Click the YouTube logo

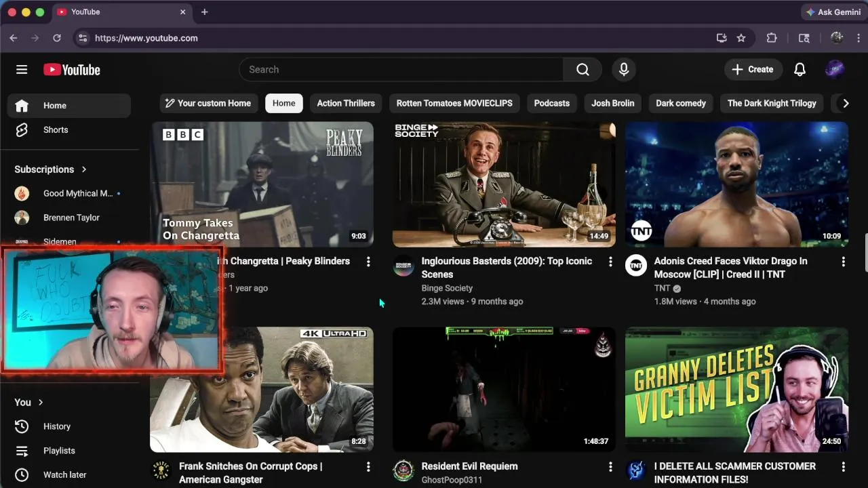point(72,70)
